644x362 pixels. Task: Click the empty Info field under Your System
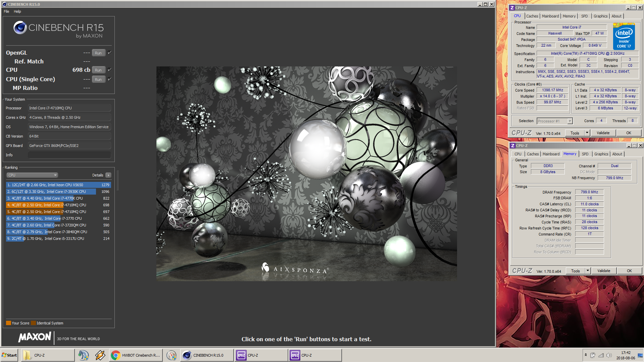[x=69, y=155]
